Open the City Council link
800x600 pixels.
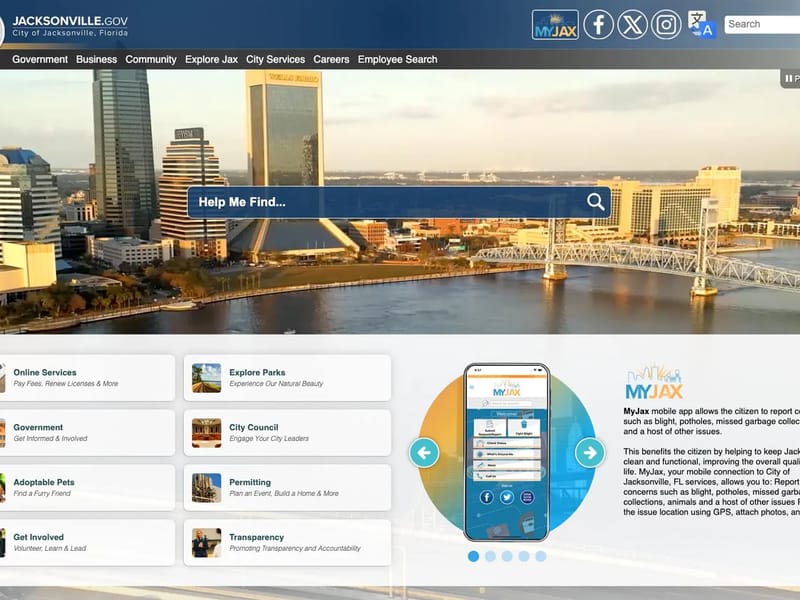click(x=254, y=428)
